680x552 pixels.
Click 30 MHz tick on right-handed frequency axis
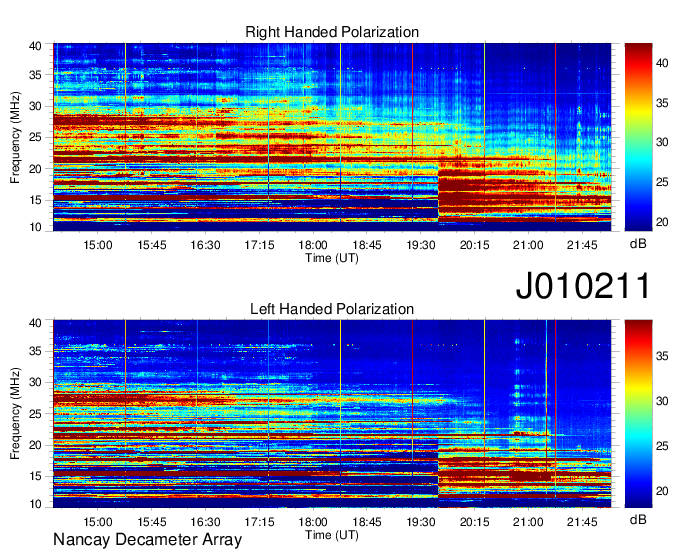(x=35, y=106)
